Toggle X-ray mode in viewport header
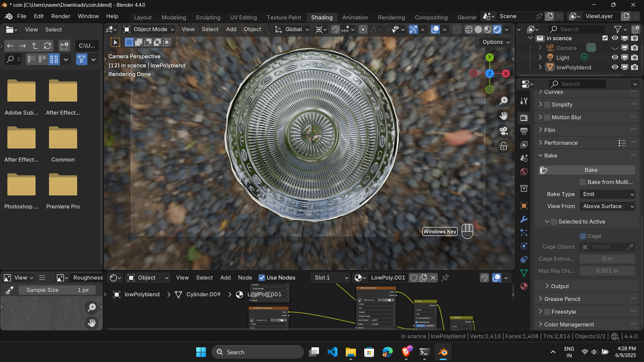This screenshot has width=644, height=362. tap(457, 29)
